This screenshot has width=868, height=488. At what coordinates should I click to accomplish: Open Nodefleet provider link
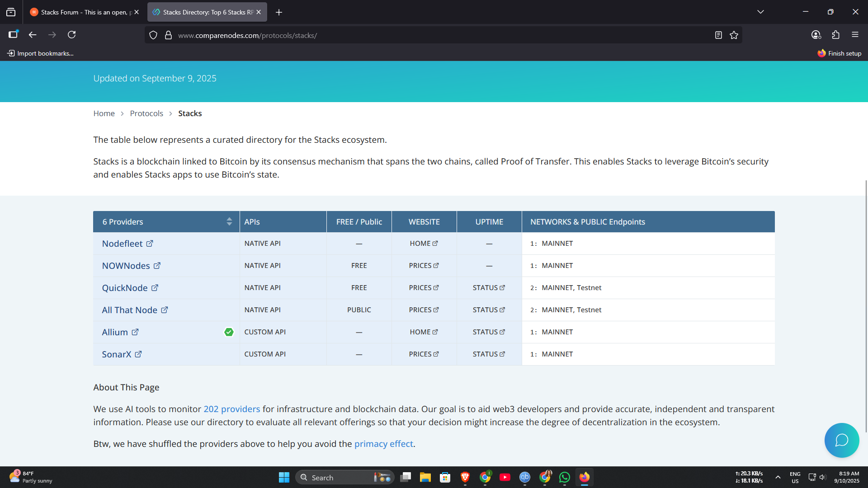[x=127, y=244]
